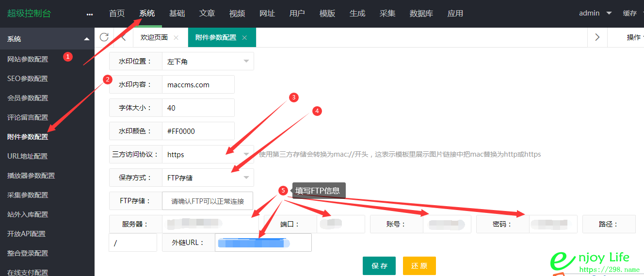Collapse the 系统 sidebar section
644x276 pixels.
pyautogui.click(x=87, y=39)
